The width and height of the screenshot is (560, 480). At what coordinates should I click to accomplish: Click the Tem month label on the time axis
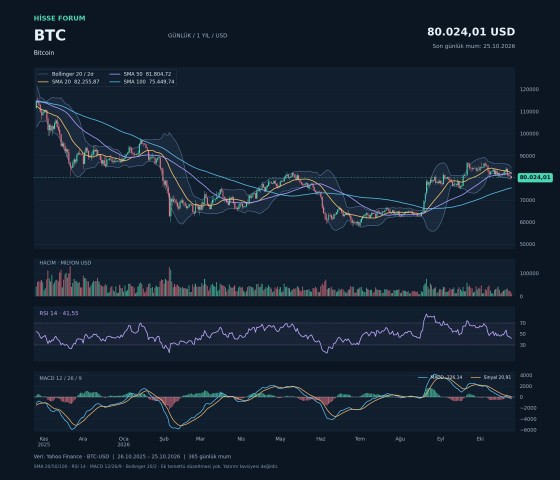[x=360, y=439]
